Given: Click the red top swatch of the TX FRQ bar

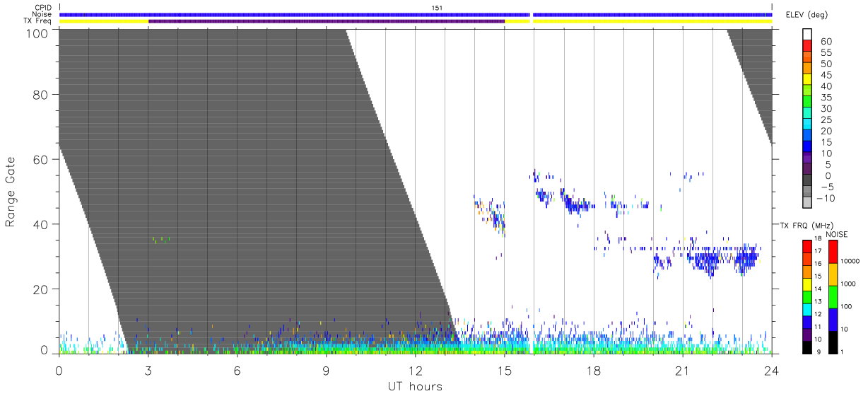Looking at the screenshot, I should (x=807, y=247).
